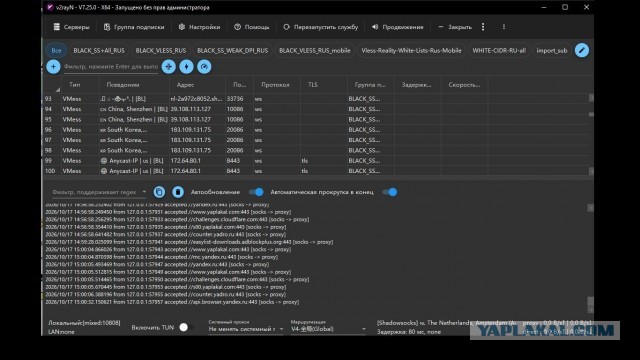Click the TLS column header

point(313,85)
